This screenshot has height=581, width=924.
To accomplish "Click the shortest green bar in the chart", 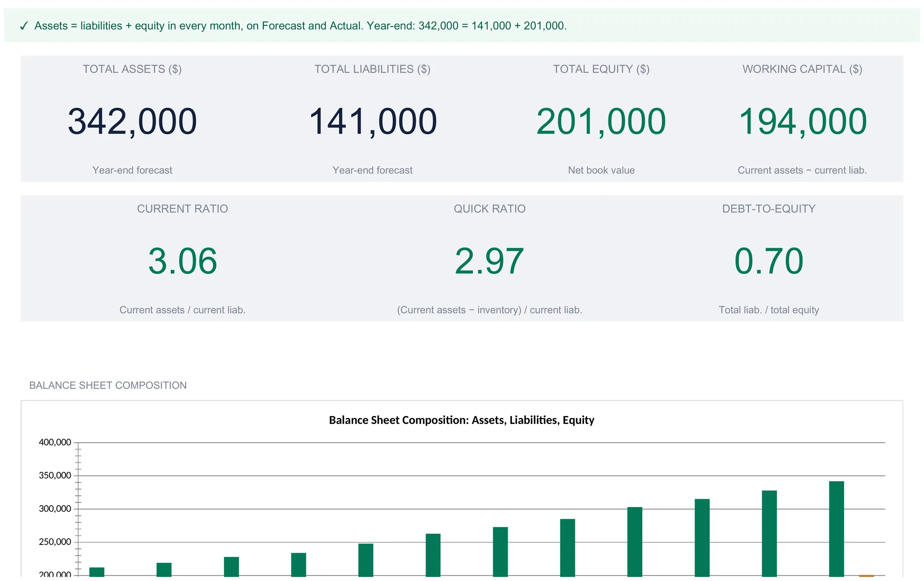I will pyautogui.click(x=97, y=572).
